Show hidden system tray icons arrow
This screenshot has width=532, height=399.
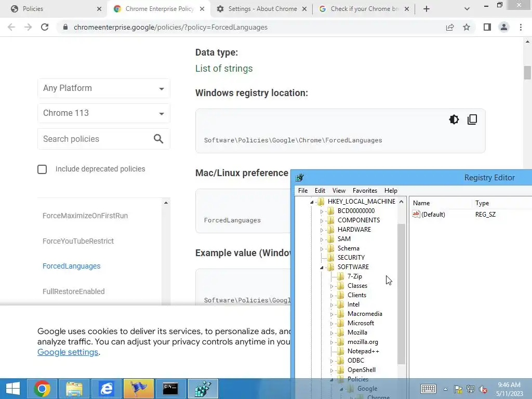(x=445, y=389)
